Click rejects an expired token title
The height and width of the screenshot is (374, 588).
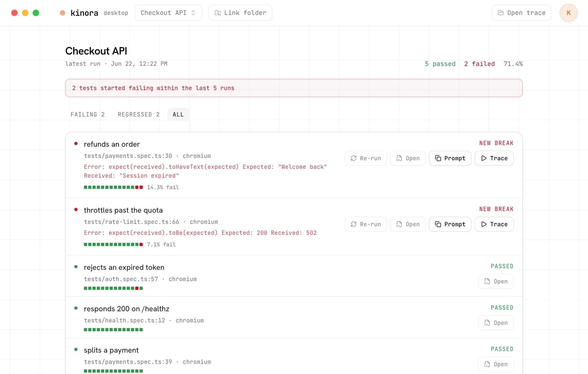point(124,267)
